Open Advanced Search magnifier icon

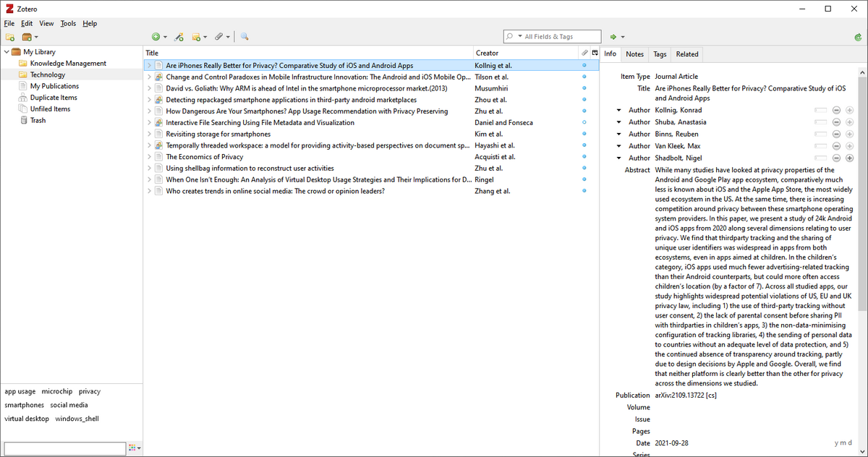point(244,37)
